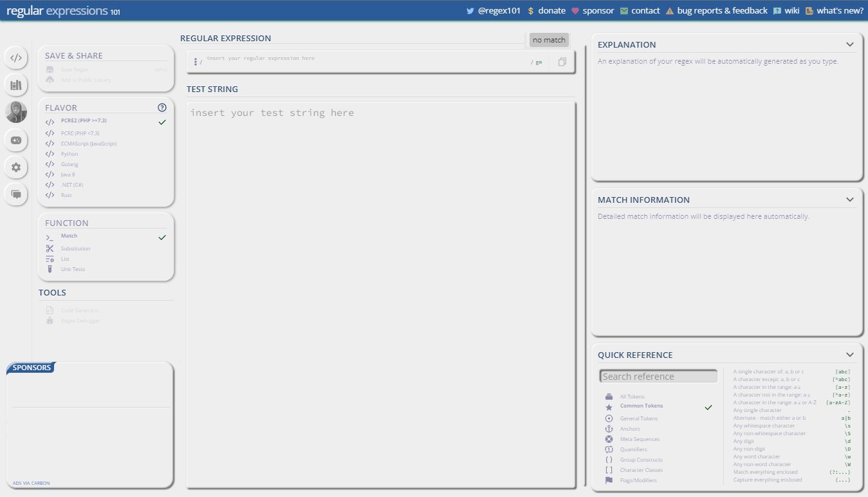Image resolution: width=868 pixels, height=497 pixels.
Task: Collapse the Explanation panel
Action: (x=850, y=44)
